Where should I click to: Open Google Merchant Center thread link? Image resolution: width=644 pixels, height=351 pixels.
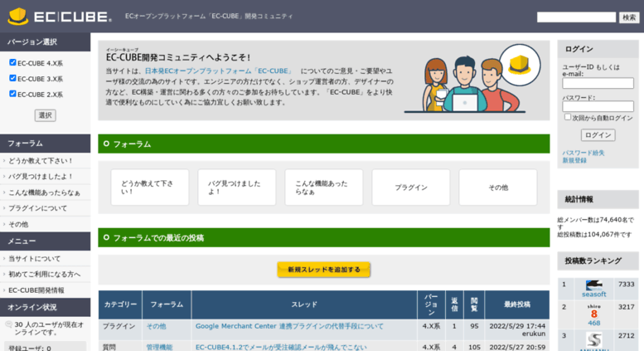pyautogui.click(x=289, y=326)
